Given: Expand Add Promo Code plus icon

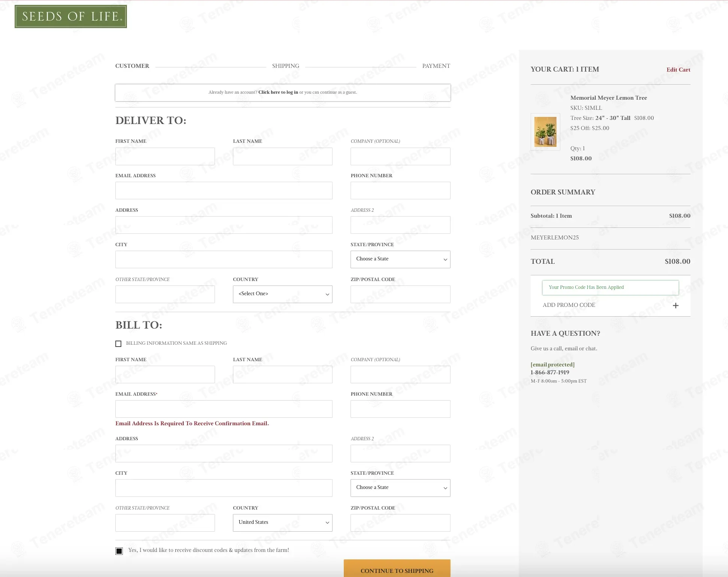Looking at the screenshot, I should 676,305.
